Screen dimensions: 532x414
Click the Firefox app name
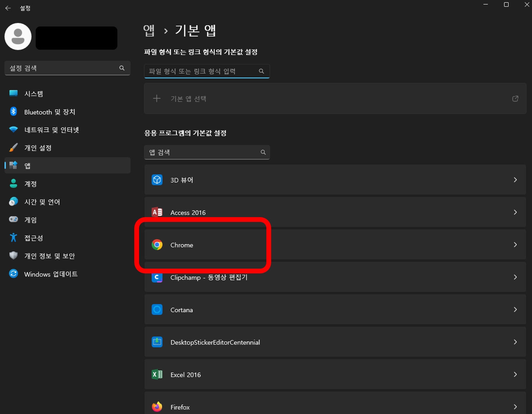(180, 407)
